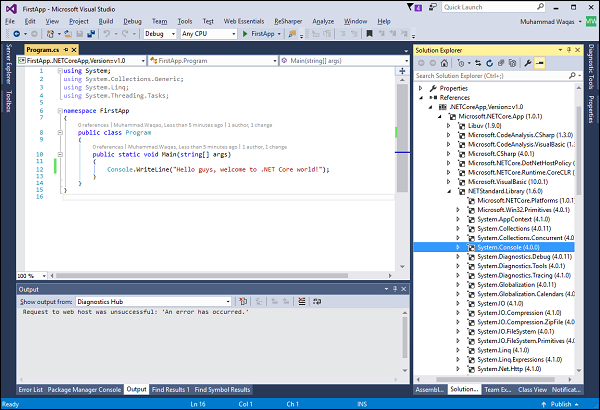
Task: Click the Refresh icon in Solution Explorer
Action: (491, 62)
